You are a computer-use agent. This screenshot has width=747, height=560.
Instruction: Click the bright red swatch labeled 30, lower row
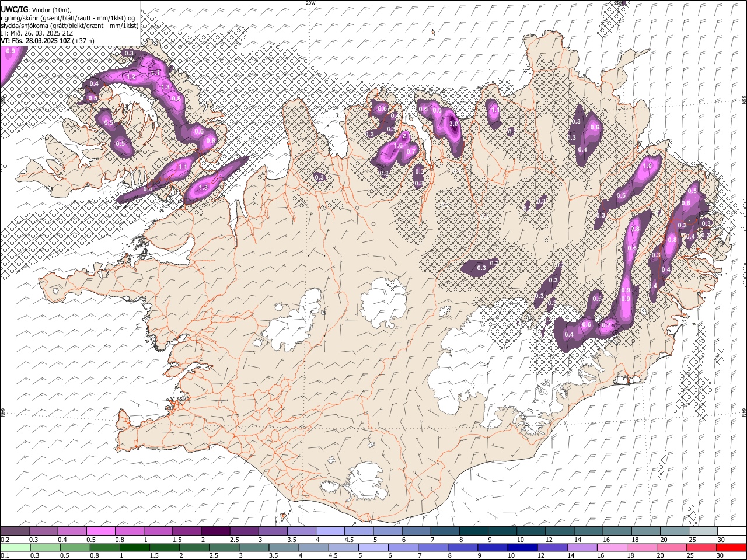(731, 547)
